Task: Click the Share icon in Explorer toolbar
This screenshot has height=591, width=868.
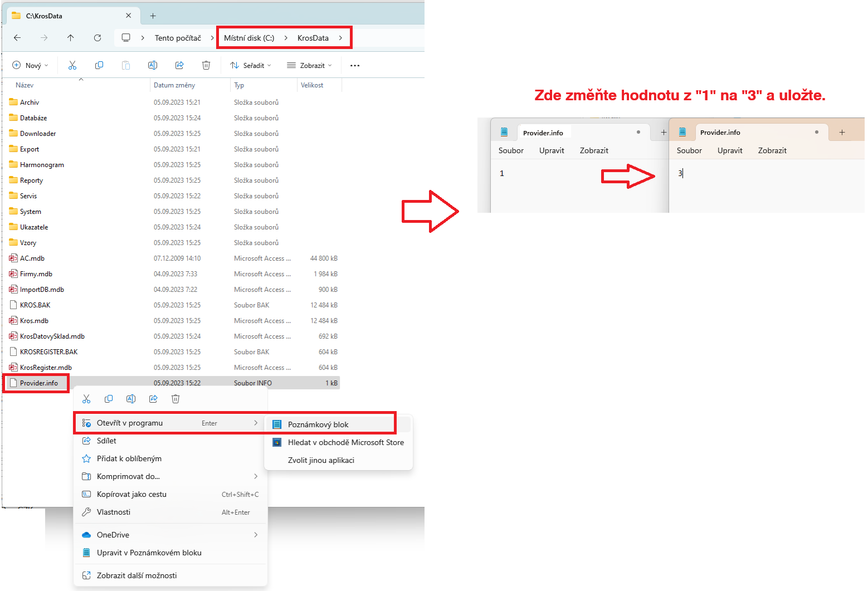Action: (179, 66)
